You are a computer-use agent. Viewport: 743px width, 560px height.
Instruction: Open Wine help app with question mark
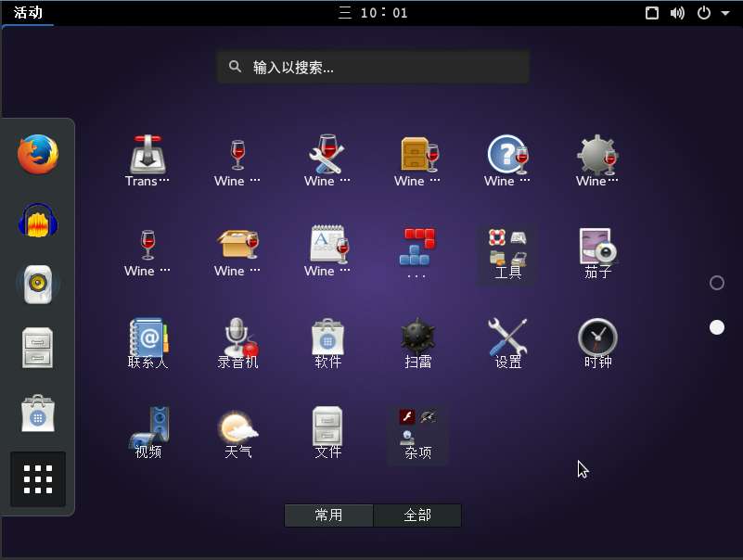(507, 161)
